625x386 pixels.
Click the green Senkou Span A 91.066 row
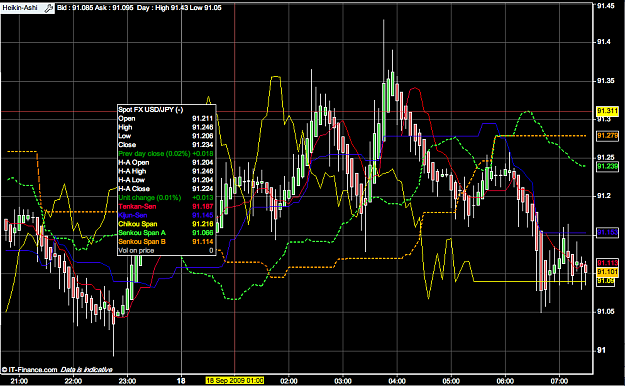pyautogui.click(x=166, y=233)
